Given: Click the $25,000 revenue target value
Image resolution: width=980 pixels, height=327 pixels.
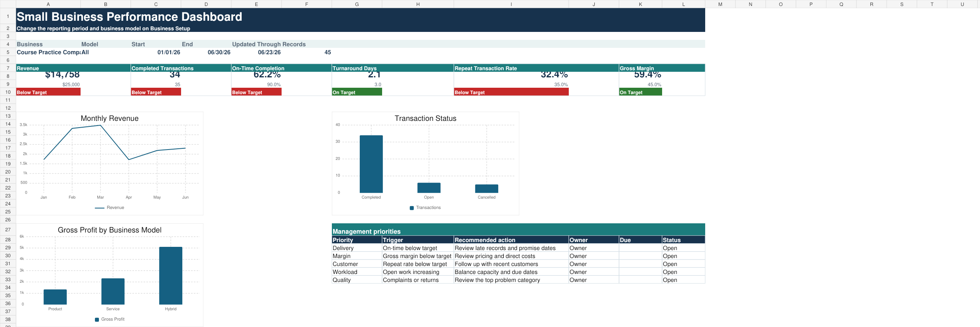Looking at the screenshot, I should point(71,85).
